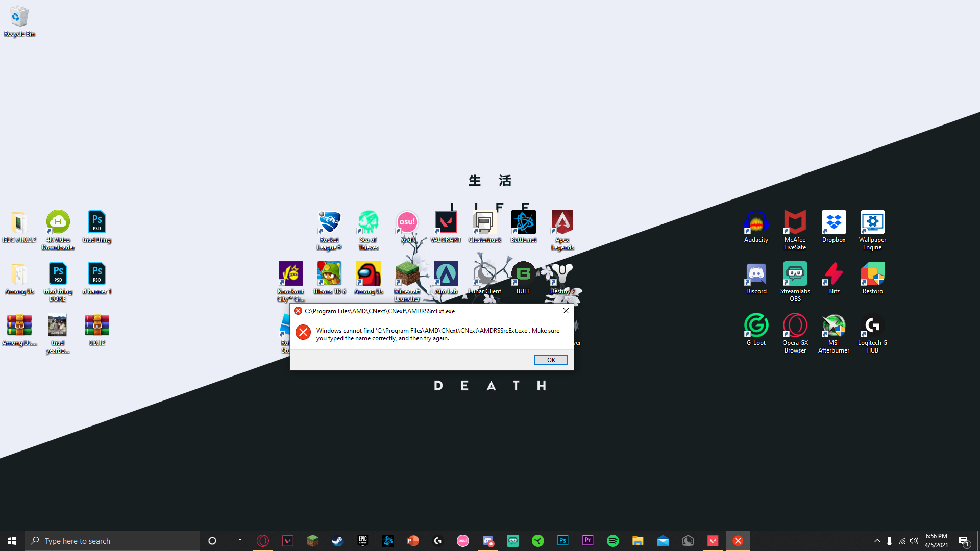Select the error dialog taskbar button
Viewport: 980px width, 551px height.
738,541
